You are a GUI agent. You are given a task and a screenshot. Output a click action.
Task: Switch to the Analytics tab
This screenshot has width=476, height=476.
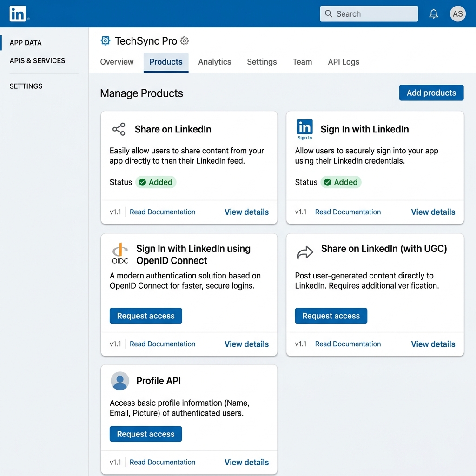[214, 62]
